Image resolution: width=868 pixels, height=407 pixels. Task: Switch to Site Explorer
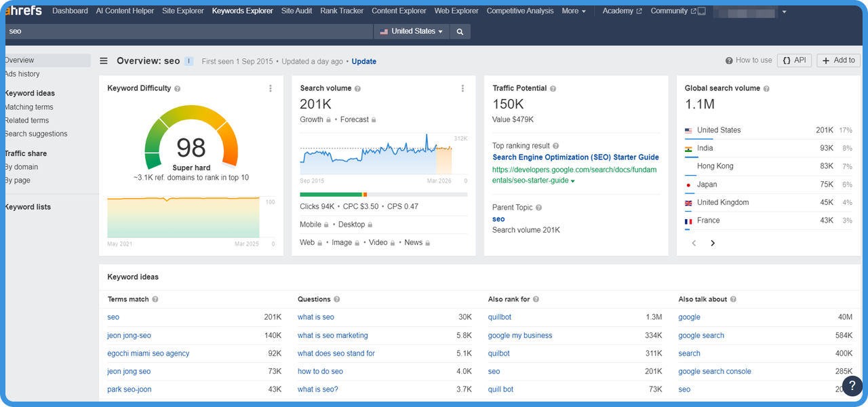pyautogui.click(x=182, y=10)
